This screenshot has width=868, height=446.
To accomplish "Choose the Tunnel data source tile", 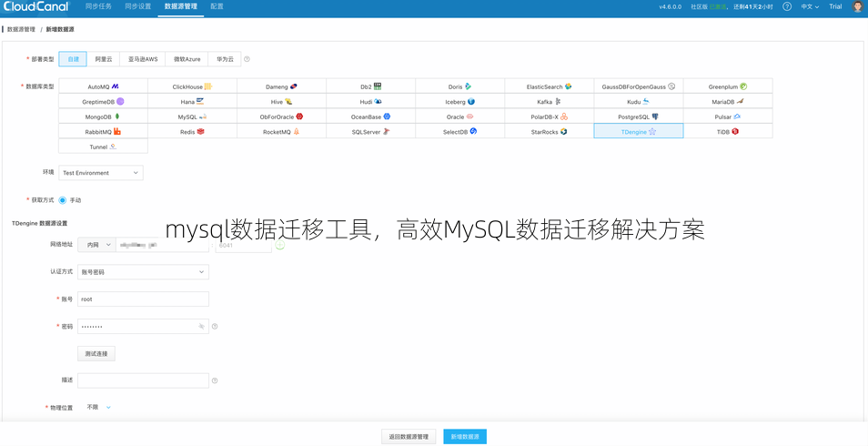I will click(103, 147).
